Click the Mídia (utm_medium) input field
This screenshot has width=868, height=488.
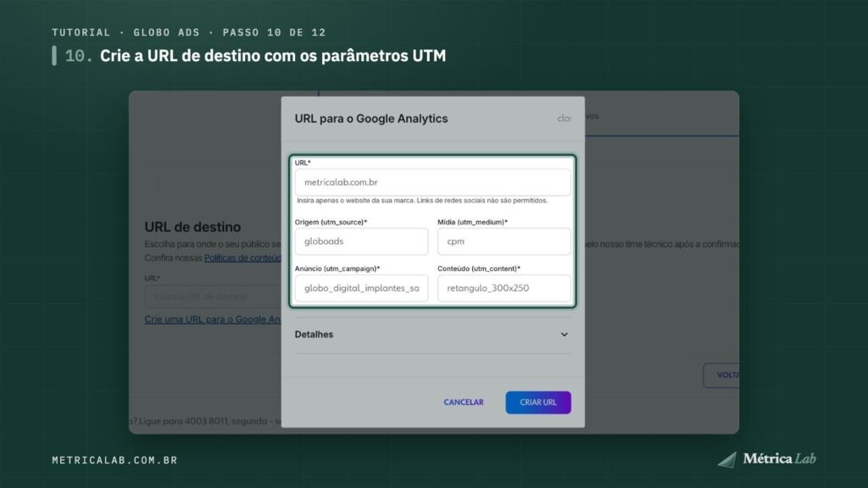click(x=504, y=241)
